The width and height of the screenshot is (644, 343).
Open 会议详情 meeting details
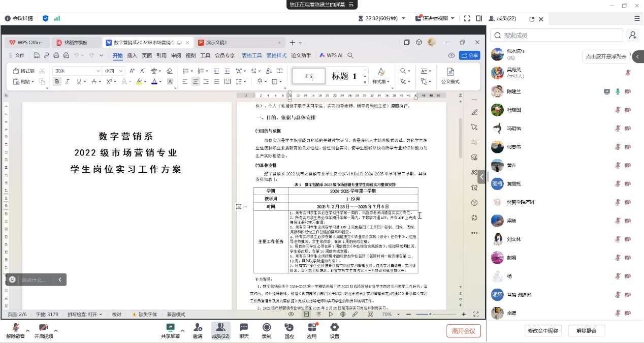[19, 18]
